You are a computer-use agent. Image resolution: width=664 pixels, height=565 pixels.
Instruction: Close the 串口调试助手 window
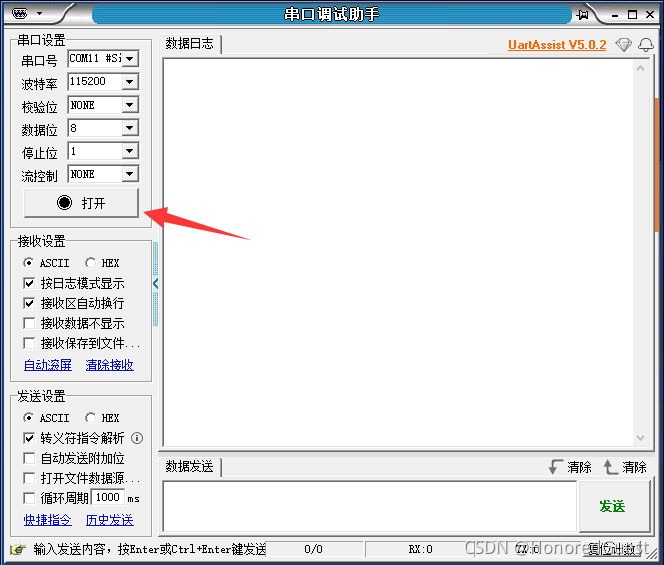650,15
